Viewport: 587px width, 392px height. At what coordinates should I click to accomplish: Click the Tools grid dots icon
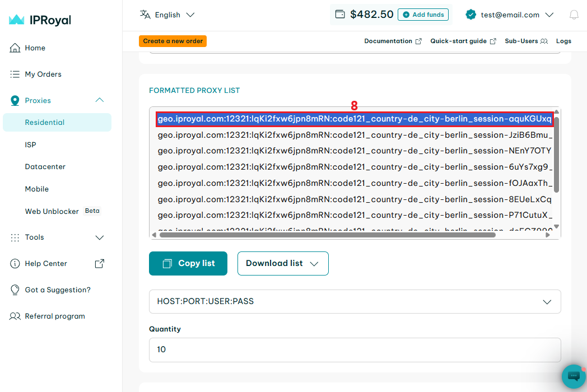[15, 237]
